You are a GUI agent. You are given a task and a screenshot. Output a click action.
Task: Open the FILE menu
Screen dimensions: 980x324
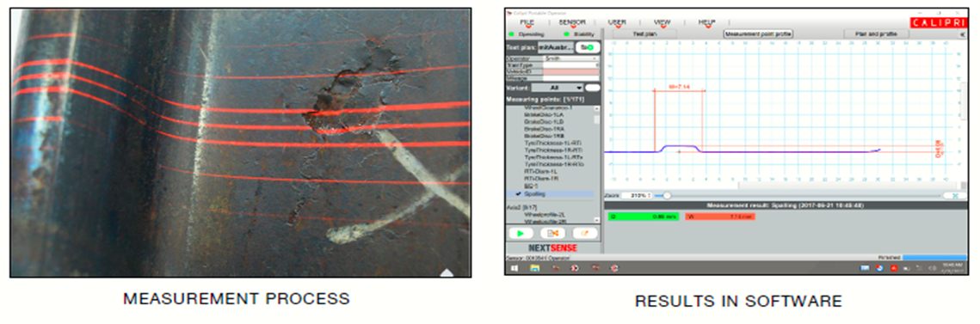click(528, 21)
